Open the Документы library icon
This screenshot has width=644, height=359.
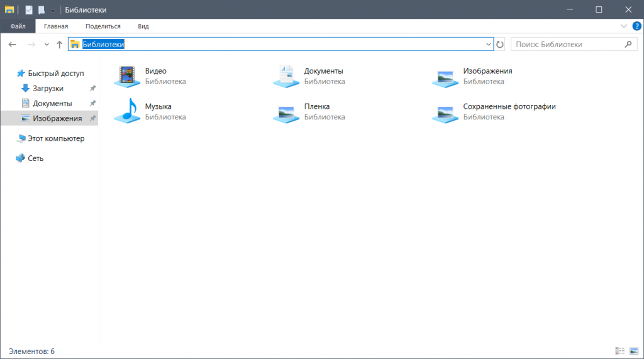(287, 76)
